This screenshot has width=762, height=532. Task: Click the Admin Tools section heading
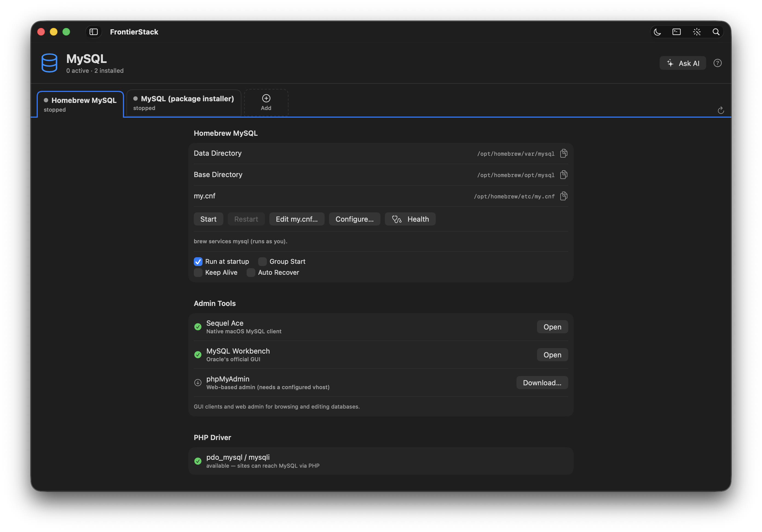click(x=215, y=303)
